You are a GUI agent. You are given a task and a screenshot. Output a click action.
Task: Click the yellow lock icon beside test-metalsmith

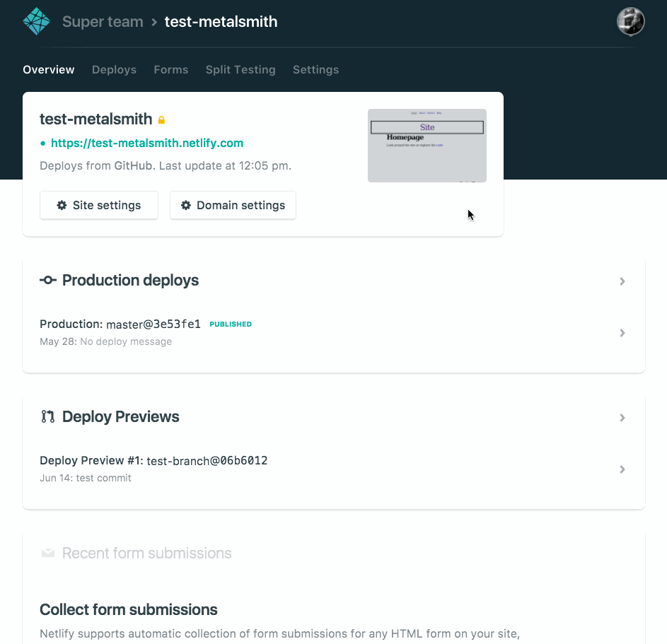click(161, 120)
